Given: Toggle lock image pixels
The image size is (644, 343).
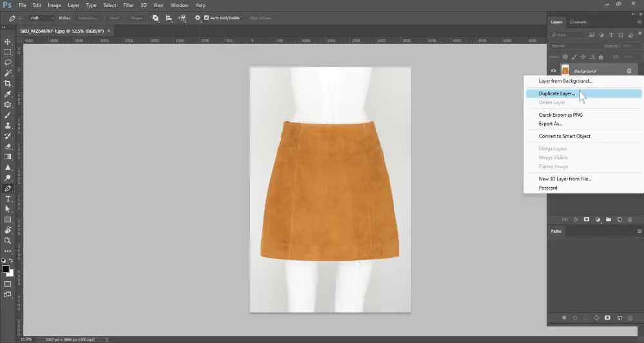Looking at the screenshot, I should coord(574,57).
